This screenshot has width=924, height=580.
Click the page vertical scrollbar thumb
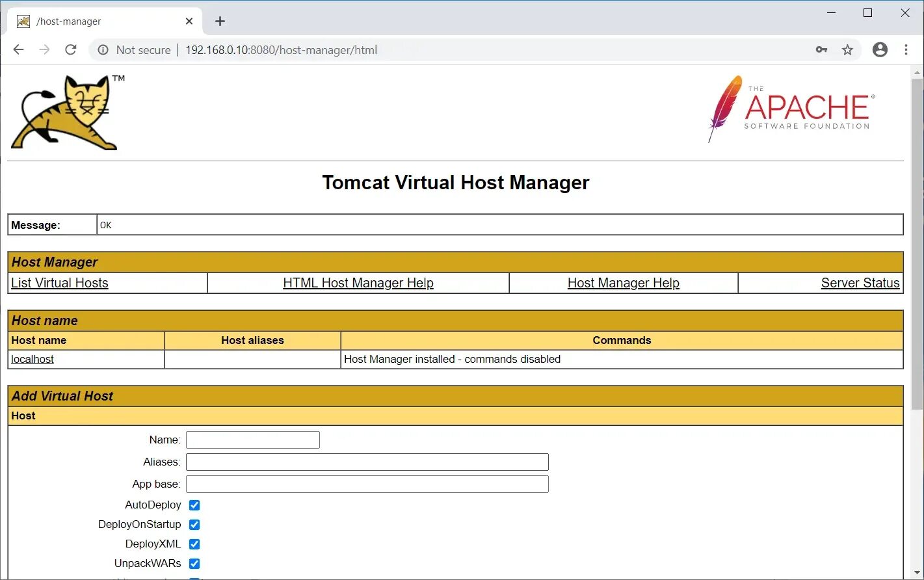pos(917,244)
